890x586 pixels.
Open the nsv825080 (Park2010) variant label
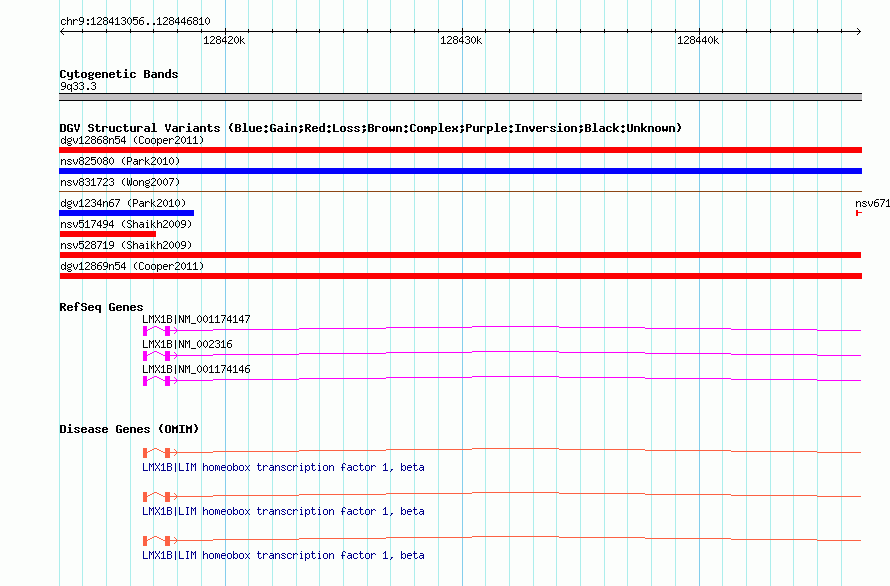pyautogui.click(x=120, y=161)
